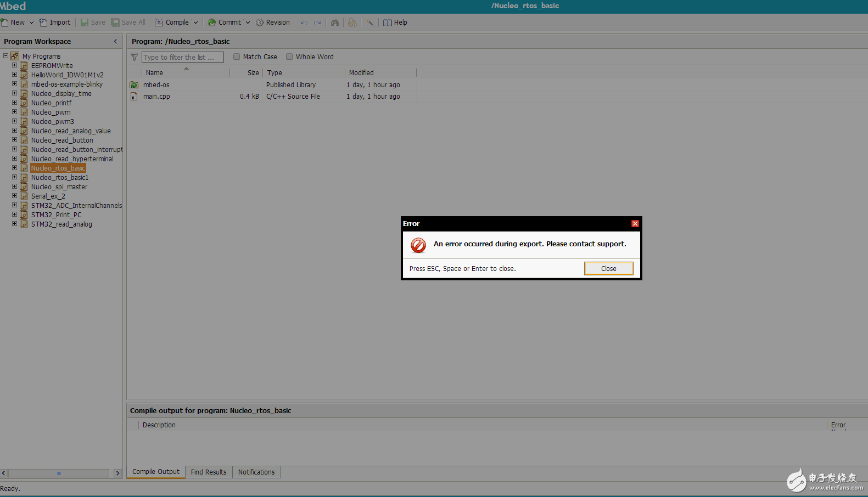The width and height of the screenshot is (868, 497).
Task: Click the Save All toolbar button
Action: pos(128,22)
